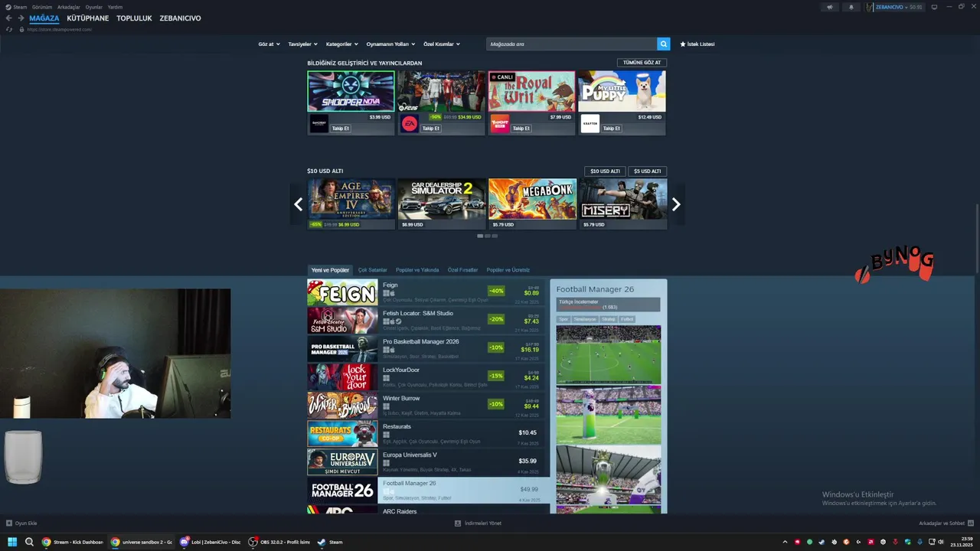Show hidden tray icons chevron
The height and width of the screenshot is (551, 980).
tap(786, 542)
